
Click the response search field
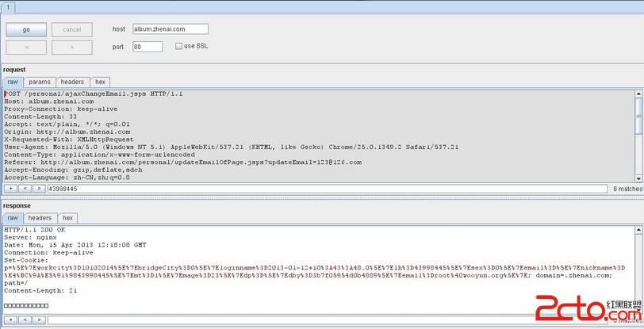tap(327, 320)
